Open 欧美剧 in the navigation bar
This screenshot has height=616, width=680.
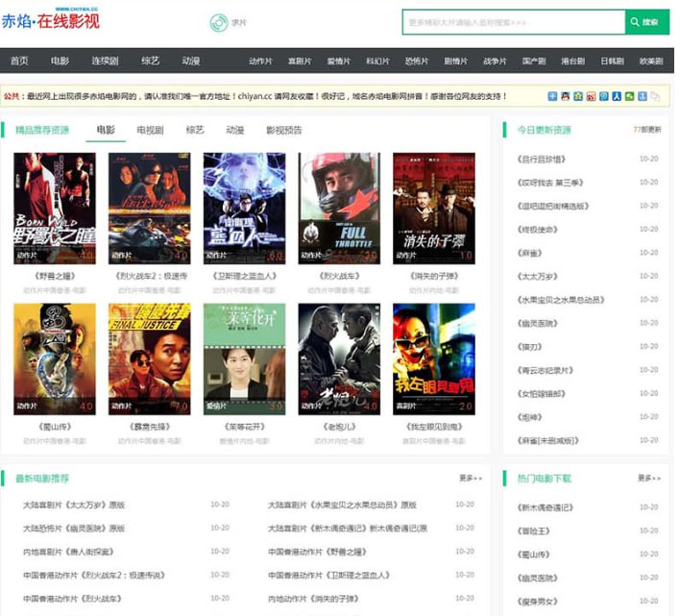point(651,62)
